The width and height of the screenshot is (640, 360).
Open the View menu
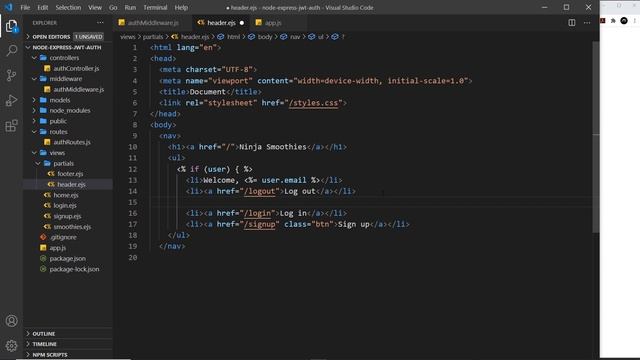[x=95, y=7]
